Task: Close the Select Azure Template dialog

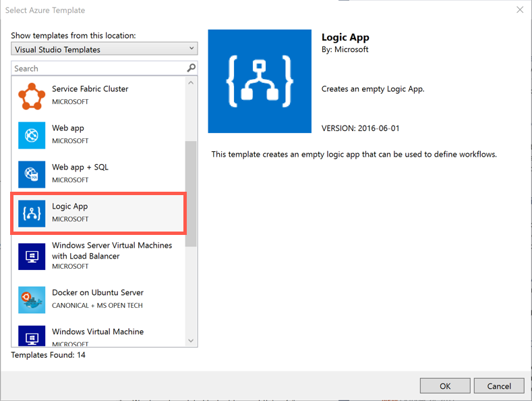Action: [x=520, y=10]
